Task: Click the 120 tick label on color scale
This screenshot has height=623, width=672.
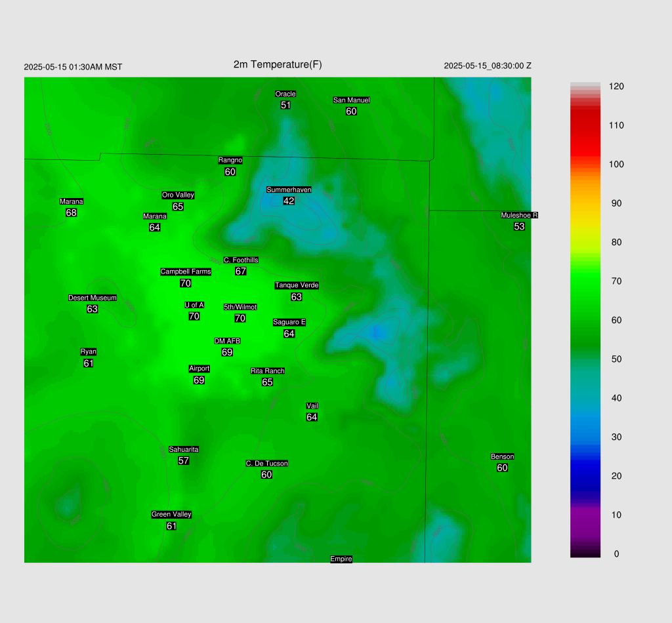Action: [x=616, y=87]
